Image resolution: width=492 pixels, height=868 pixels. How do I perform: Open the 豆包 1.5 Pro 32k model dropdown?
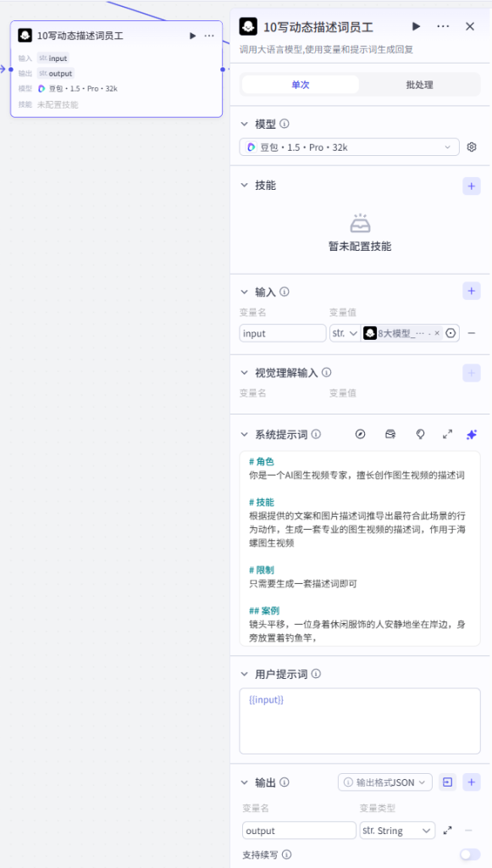tap(350, 147)
